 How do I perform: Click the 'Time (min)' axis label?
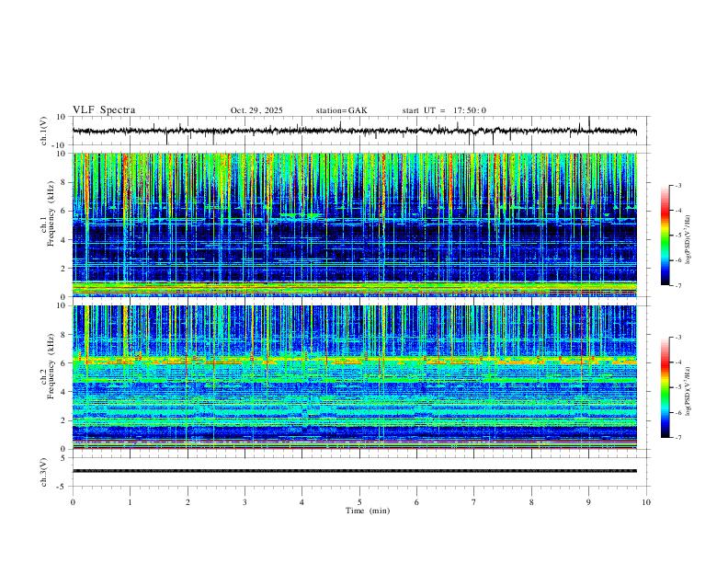pyautogui.click(x=368, y=511)
